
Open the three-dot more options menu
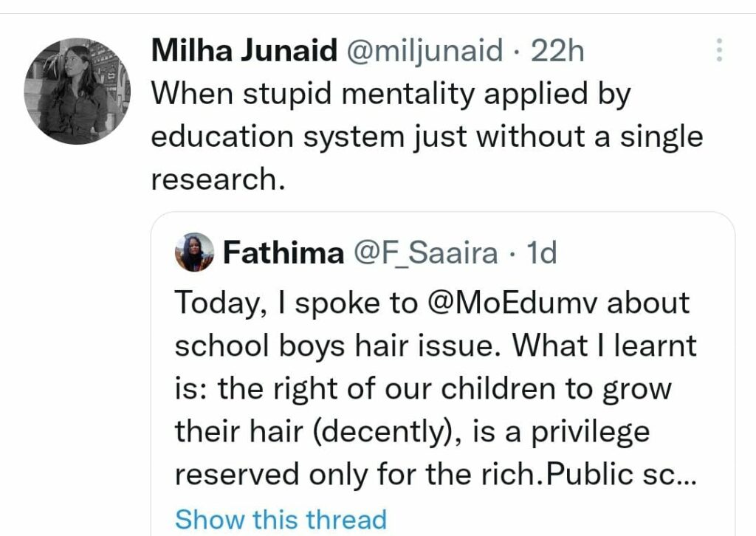(720, 50)
